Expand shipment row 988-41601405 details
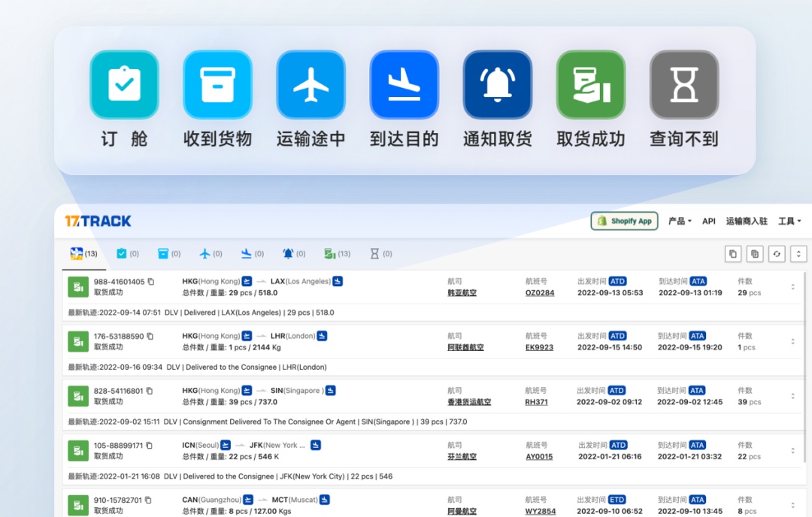Viewport: 812px width, 517px height. coord(792,287)
